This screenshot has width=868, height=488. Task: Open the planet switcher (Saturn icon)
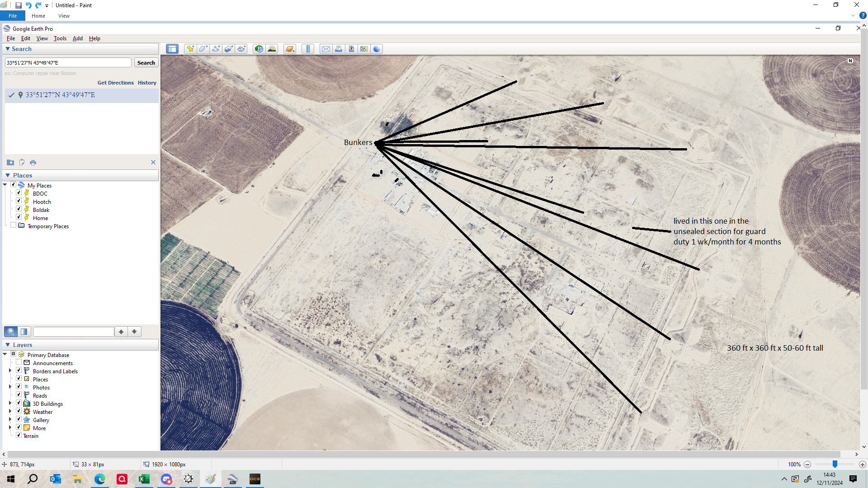(290, 49)
